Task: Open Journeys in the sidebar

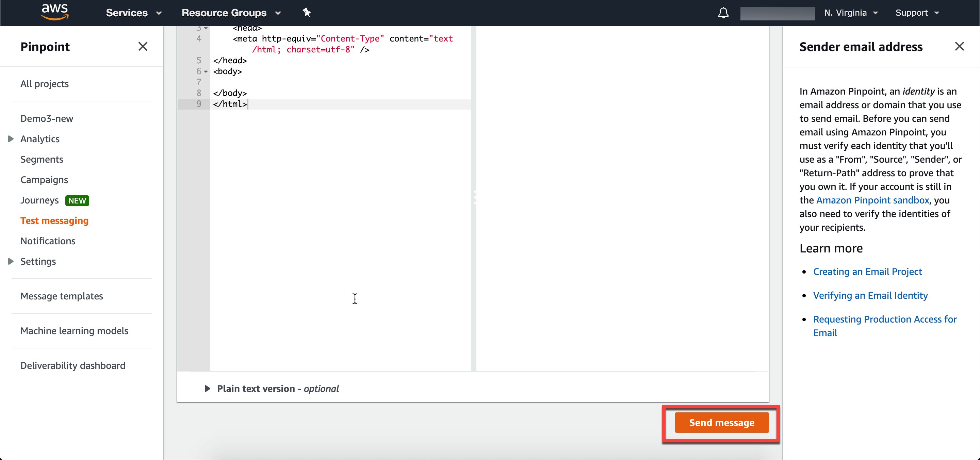Action: coord(39,200)
